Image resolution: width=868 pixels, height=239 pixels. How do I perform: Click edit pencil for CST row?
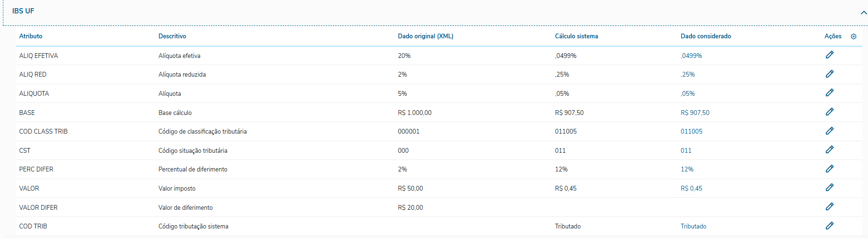pos(829,150)
